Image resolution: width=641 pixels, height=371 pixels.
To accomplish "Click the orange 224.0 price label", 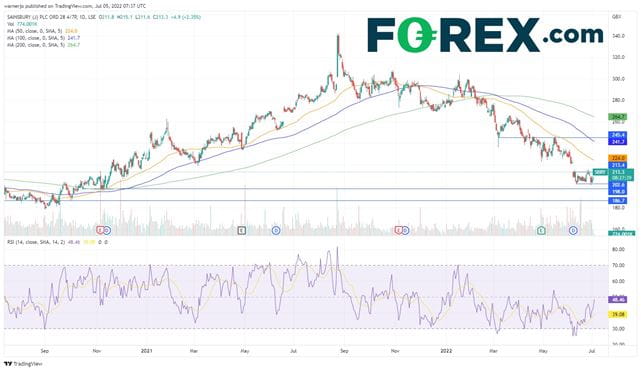I will click(617, 158).
